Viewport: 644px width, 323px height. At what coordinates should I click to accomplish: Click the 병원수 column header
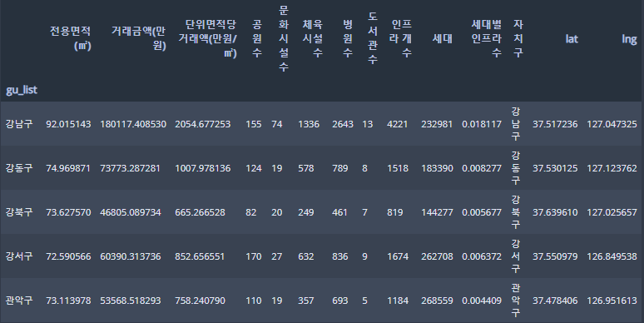click(x=348, y=38)
